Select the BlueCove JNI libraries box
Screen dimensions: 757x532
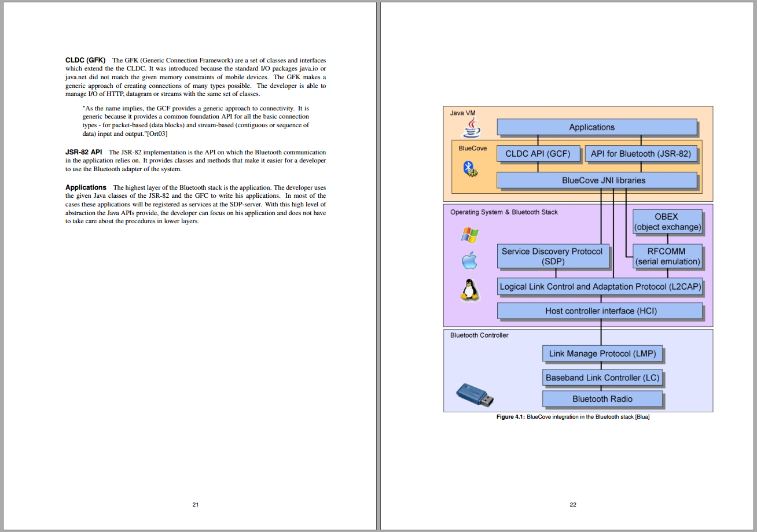tap(597, 180)
